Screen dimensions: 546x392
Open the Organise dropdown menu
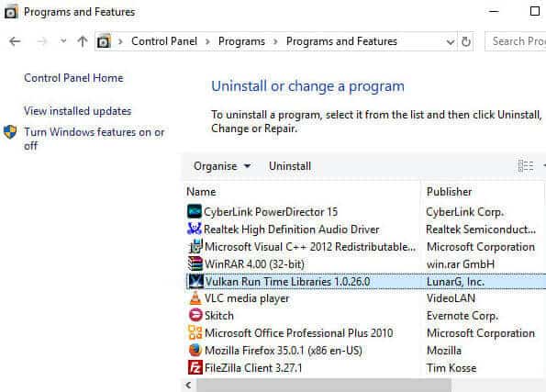pos(222,166)
